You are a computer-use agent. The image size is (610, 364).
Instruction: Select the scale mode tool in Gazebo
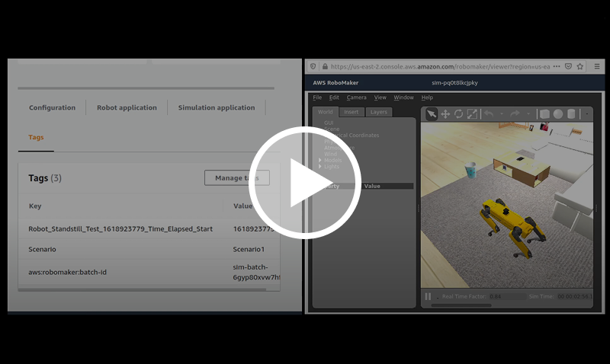coord(472,113)
